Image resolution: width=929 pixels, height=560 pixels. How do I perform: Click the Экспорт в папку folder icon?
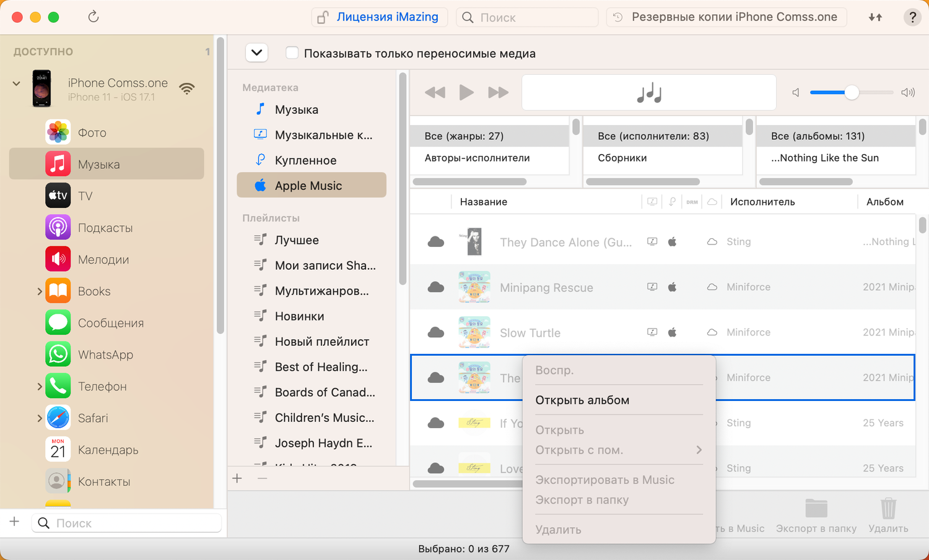click(816, 508)
